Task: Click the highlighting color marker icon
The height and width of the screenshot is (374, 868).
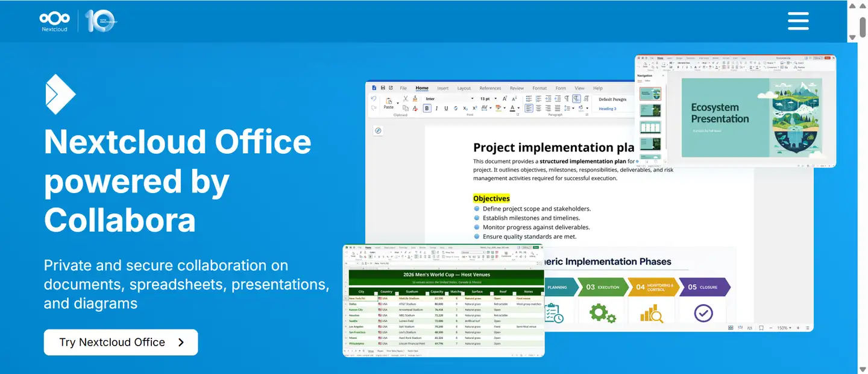Action: (499, 109)
